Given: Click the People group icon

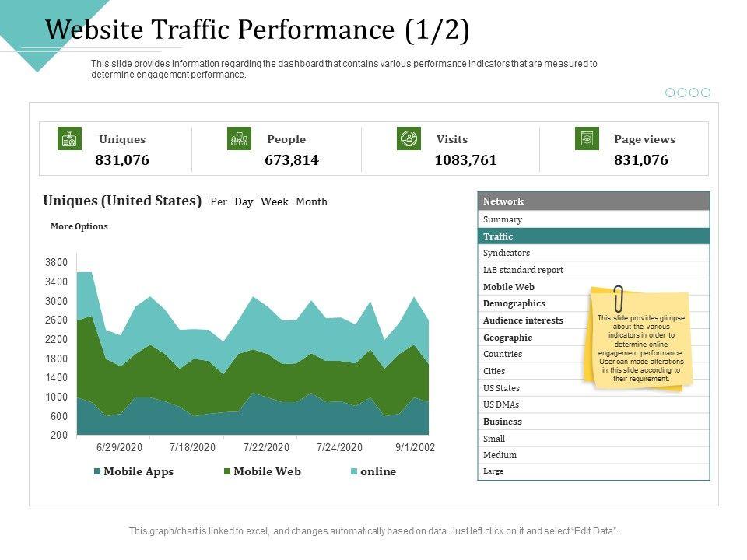Looking at the screenshot, I should point(239,139).
